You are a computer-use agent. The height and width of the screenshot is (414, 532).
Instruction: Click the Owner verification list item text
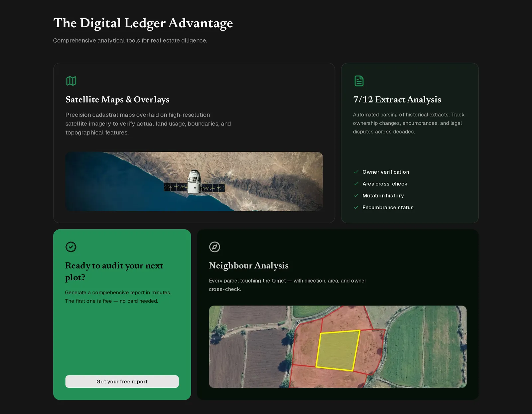[x=386, y=172]
